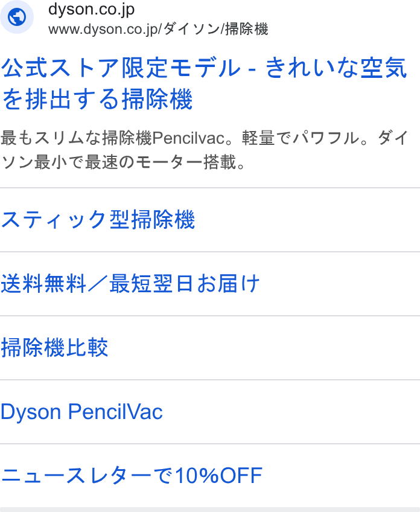Open the dyson.co.jp site name
The width and height of the screenshot is (420, 512).
pyautogui.click(x=91, y=10)
